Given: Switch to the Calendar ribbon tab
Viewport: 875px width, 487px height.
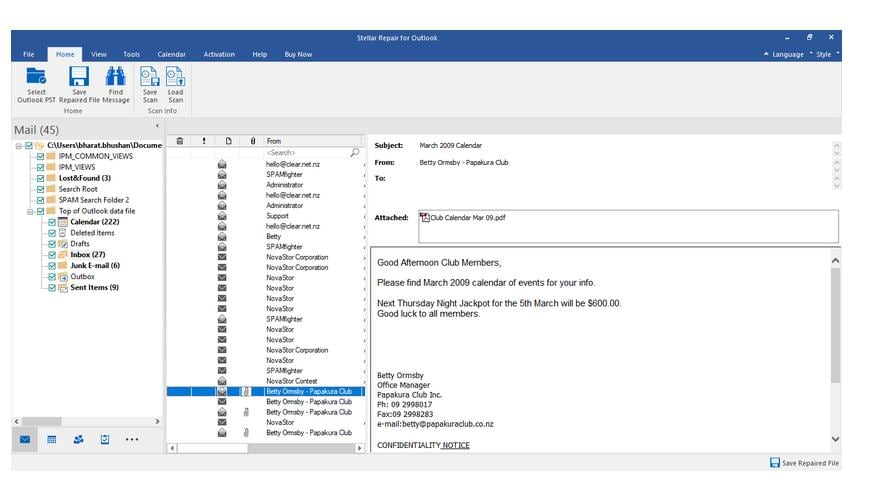Looking at the screenshot, I should click(171, 55).
